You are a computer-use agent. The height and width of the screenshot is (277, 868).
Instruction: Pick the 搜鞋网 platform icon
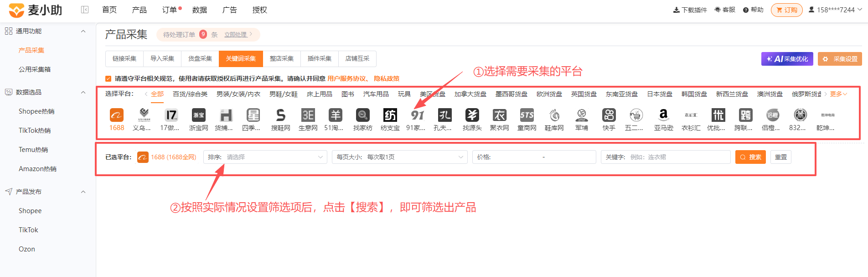click(281, 115)
